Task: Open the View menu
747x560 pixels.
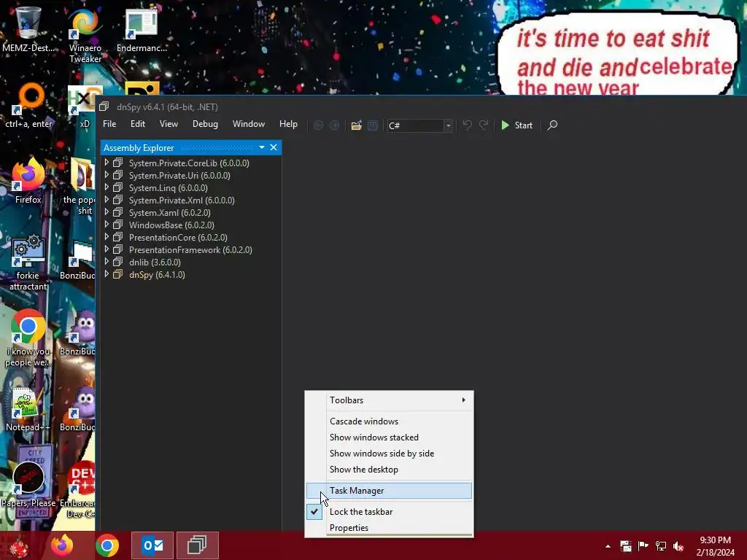Action: point(169,124)
